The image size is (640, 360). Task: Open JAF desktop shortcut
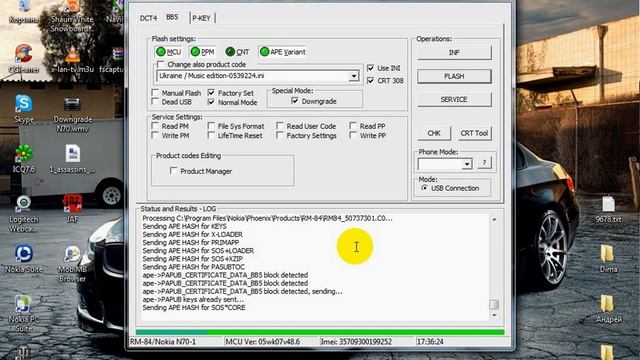(72, 209)
